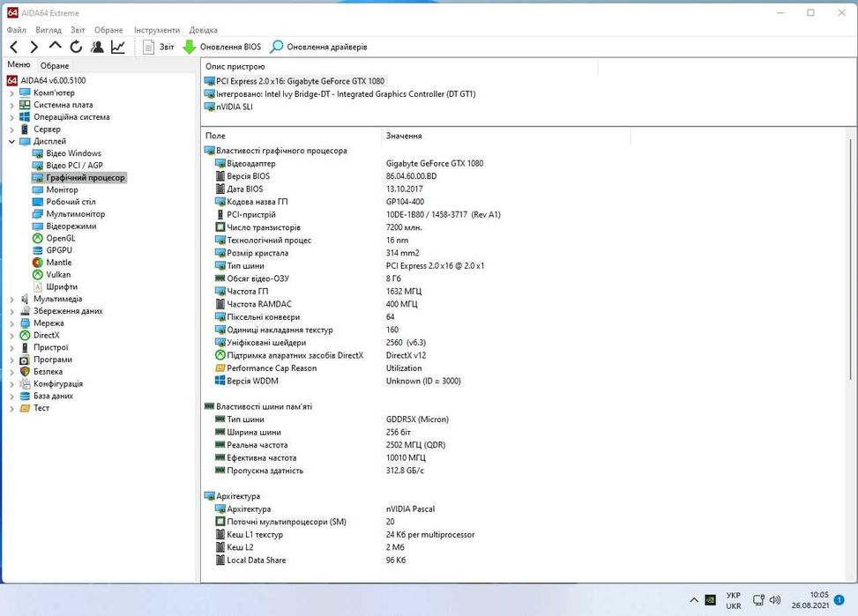
Task: Click the NVIDIA tray icon
Action: 710,600
